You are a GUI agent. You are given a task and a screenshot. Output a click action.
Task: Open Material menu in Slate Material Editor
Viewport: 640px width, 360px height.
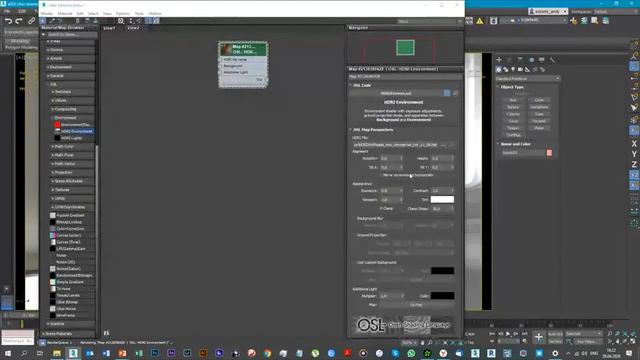65,13
